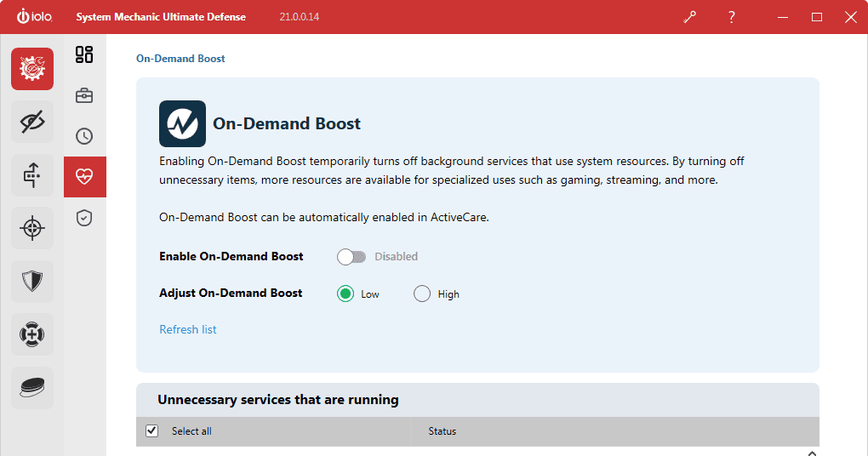The width and height of the screenshot is (868, 456).
Task: Click the On-Demand Boost lightning icon
Action: pyautogui.click(x=183, y=123)
